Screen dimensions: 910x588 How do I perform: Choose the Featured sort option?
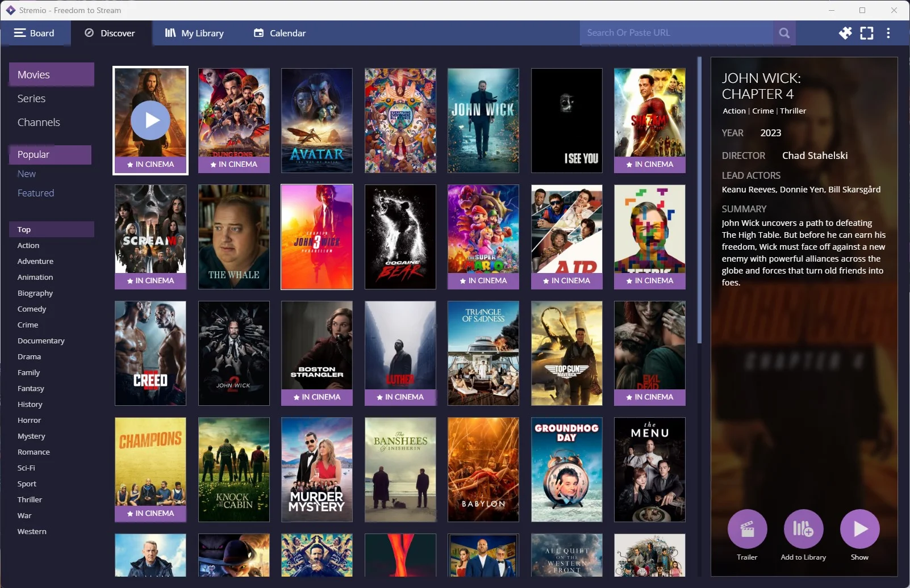(x=36, y=193)
